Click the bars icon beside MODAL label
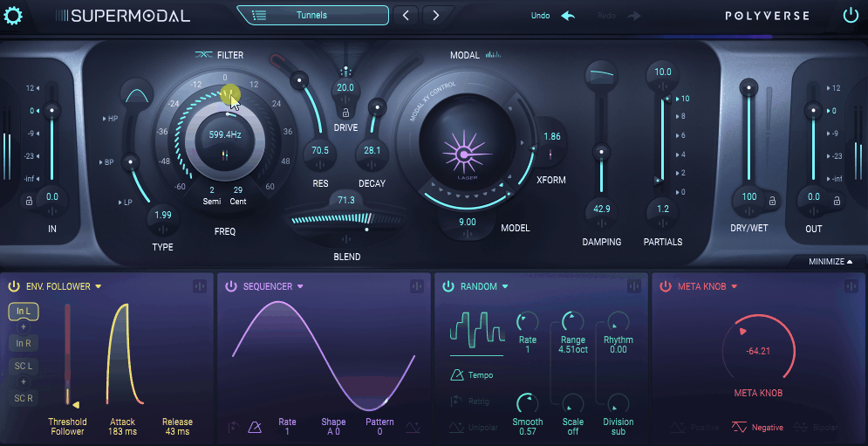Screen dimensions: 868x446 pyautogui.click(x=493, y=55)
